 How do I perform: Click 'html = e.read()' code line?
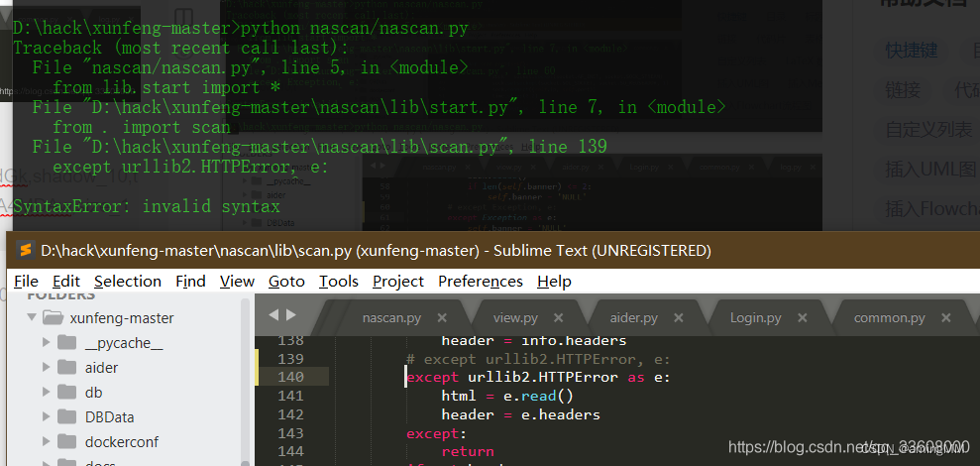[507, 396]
